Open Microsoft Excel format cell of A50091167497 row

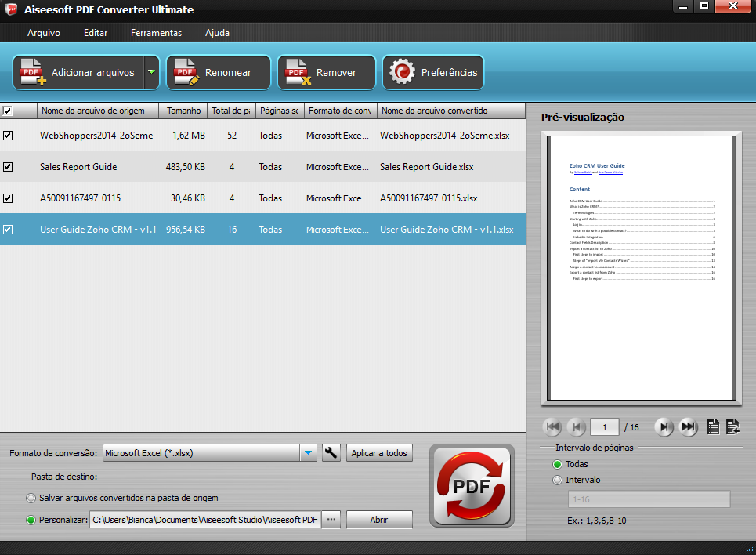(x=338, y=198)
